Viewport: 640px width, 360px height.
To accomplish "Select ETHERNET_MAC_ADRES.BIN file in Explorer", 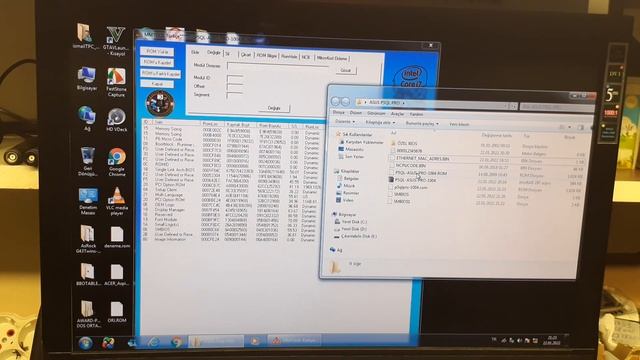I will [x=419, y=158].
